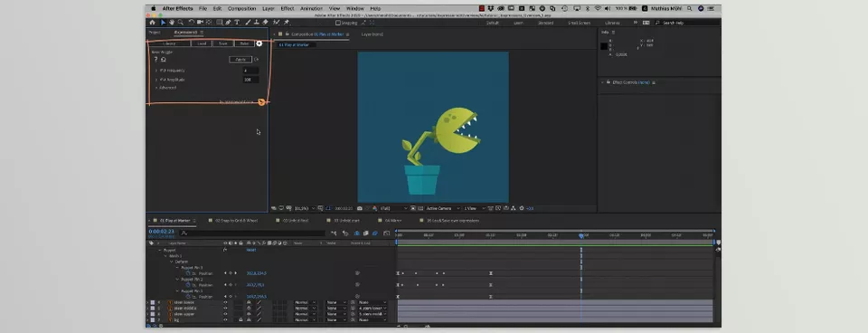
Task: Open the Graph Editor from the timeline
Action: point(386,233)
